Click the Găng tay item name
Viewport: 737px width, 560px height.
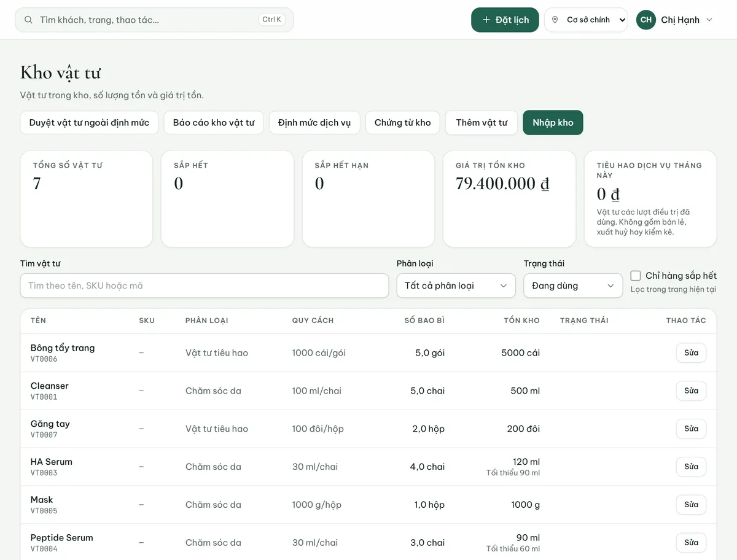pos(50,424)
